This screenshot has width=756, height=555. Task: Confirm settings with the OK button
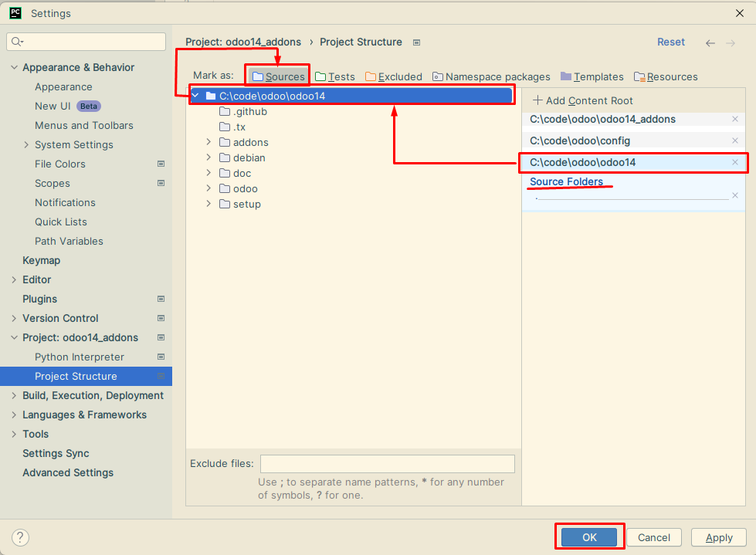[589, 537]
